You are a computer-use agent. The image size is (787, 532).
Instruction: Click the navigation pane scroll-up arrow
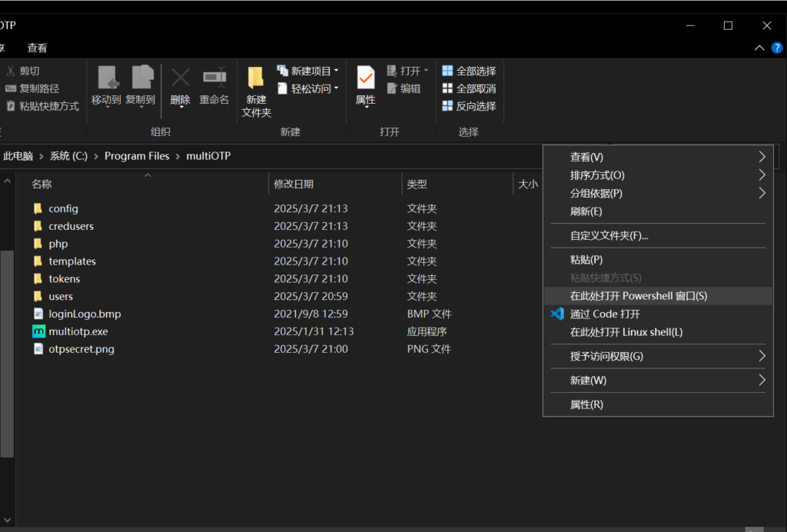click(7, 181)
